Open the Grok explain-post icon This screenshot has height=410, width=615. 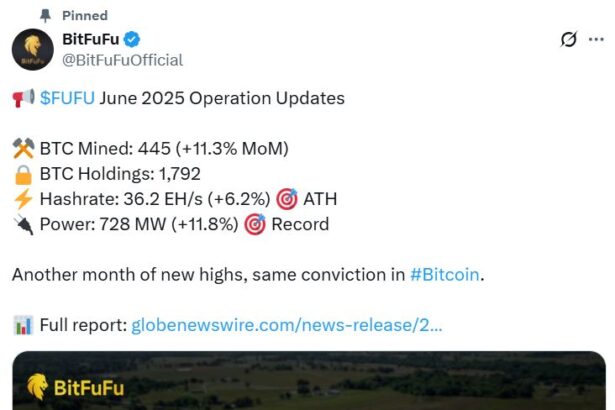click(x=569, y=40)
